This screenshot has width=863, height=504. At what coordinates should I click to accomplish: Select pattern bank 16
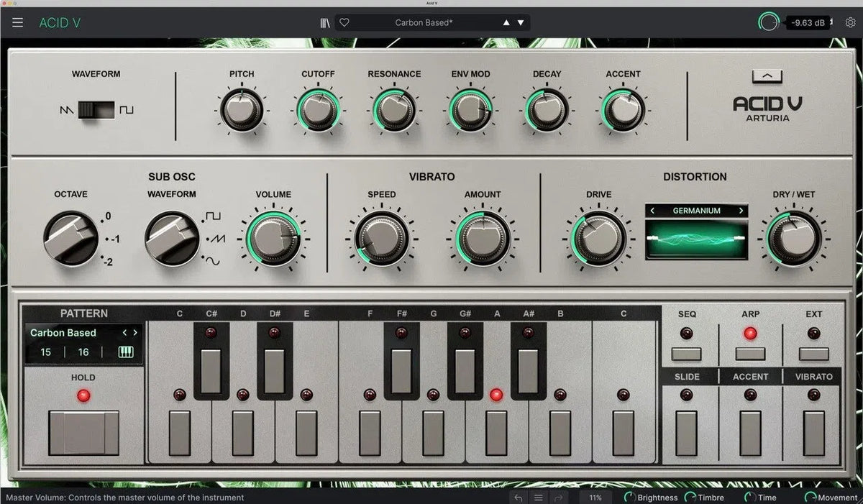tap(82, 352)
